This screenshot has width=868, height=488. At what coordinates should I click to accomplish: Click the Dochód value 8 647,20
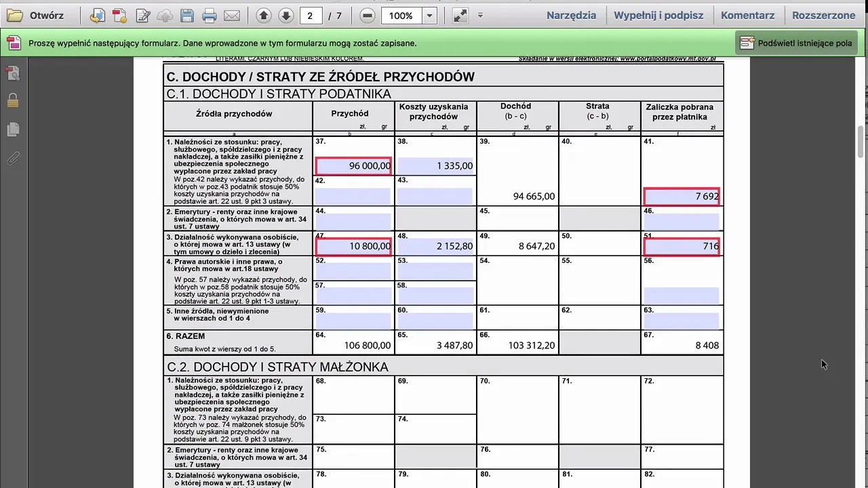coord(537,246)
